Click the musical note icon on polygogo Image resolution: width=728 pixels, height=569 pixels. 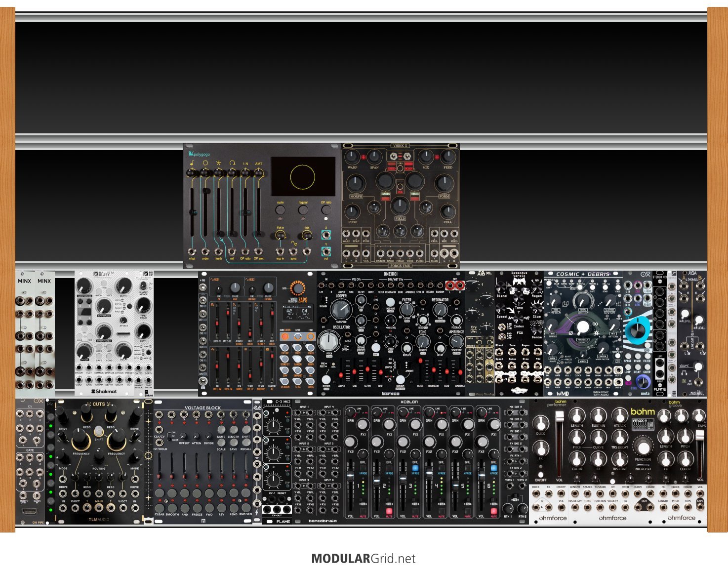pyautogui.click(x=192, y=163)
